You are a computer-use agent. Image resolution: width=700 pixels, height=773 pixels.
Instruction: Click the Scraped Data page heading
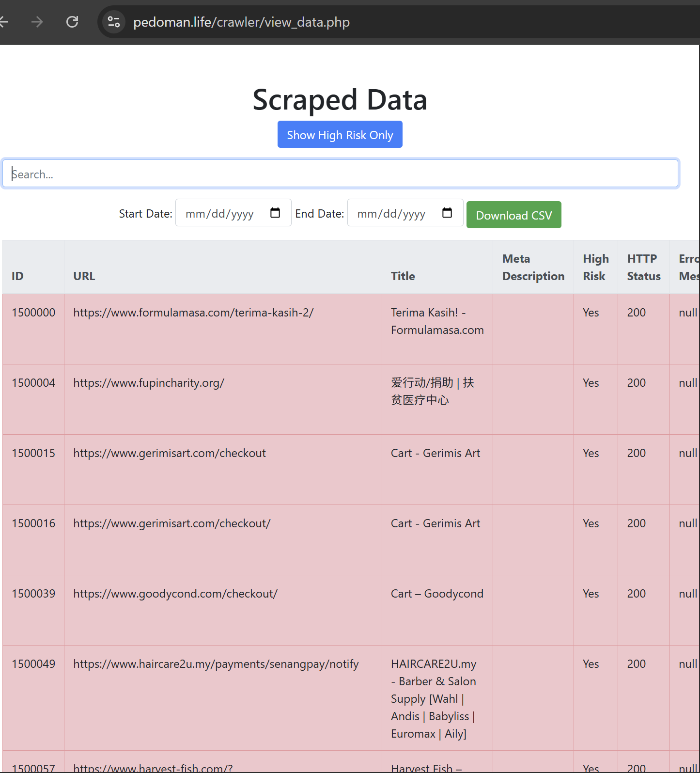(x=340, y=100)
